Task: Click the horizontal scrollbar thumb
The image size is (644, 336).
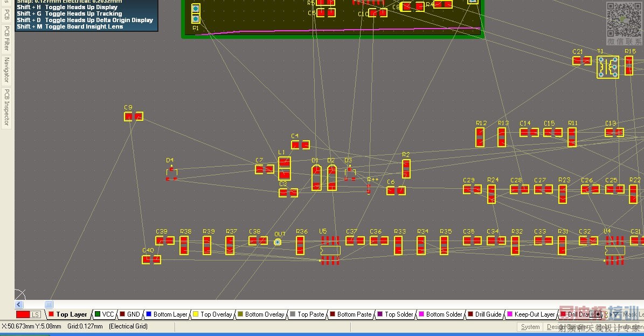Action: [49, 305]
